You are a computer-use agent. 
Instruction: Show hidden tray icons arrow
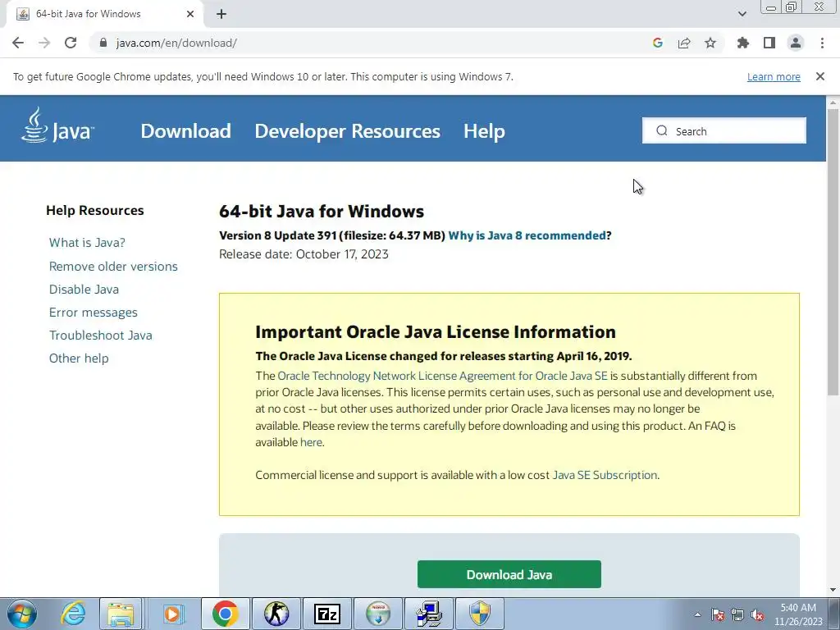pyautogui.click(x=697, y=614)
